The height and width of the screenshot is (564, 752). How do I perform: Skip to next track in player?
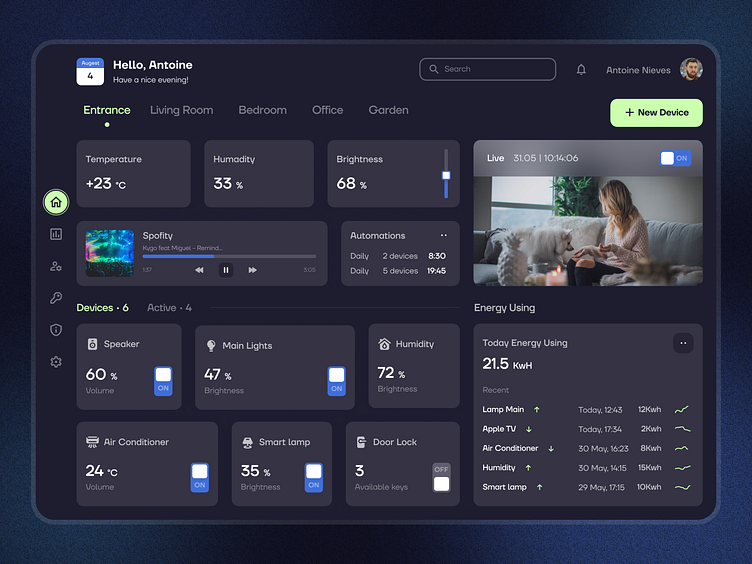pyautogui.click(x=252, y=270)
